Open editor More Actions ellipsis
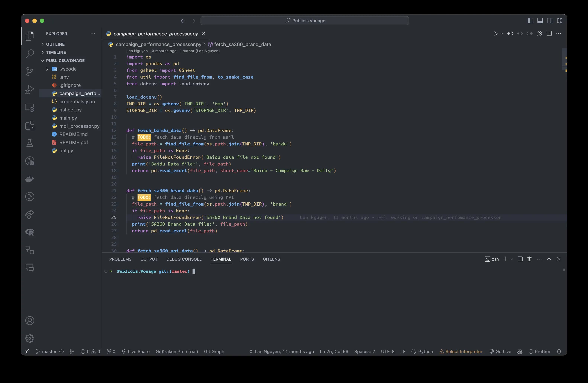The height and width of the screenshot is (383, 588). (559, 34)
